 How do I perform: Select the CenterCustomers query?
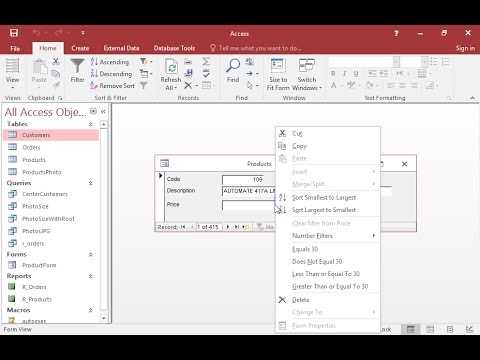pyautogui.click(x=51, y=194)
